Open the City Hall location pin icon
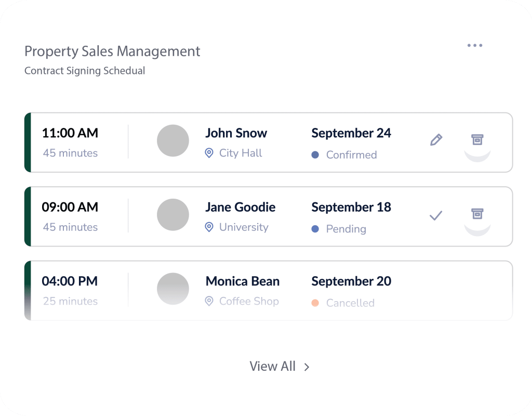The image size is (532, 416). (209, 153)
